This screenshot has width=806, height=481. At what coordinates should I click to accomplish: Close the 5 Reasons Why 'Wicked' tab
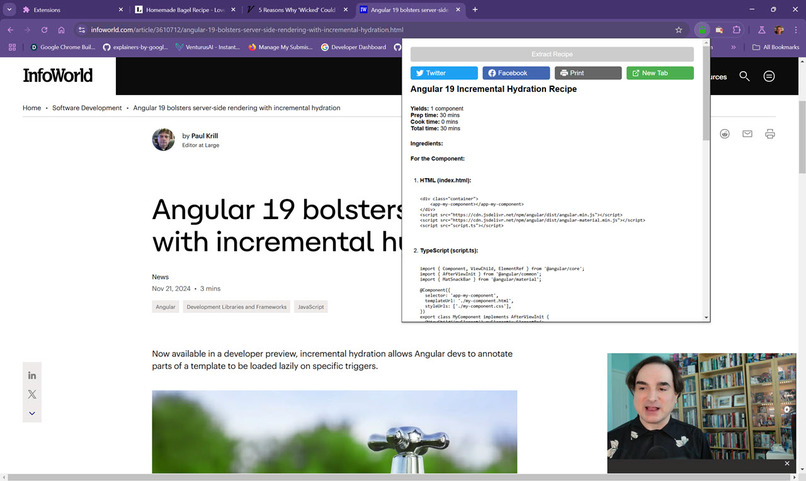(x=345, y=10)
